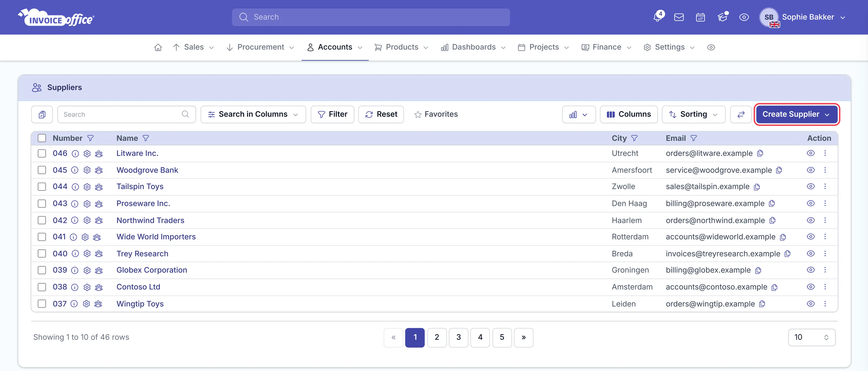Open the Finance menu
Screen dimensions: 868x371
(607, 47)
